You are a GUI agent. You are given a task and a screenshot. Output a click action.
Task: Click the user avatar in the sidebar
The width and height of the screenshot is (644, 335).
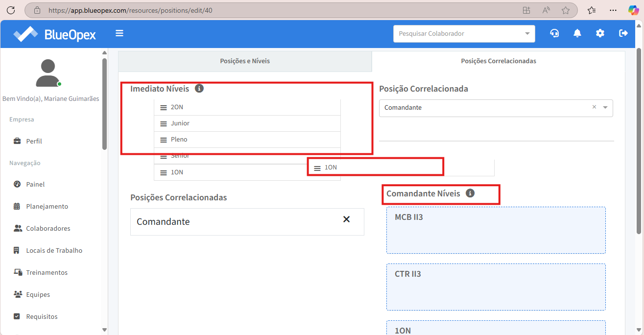tap(48, 73)
